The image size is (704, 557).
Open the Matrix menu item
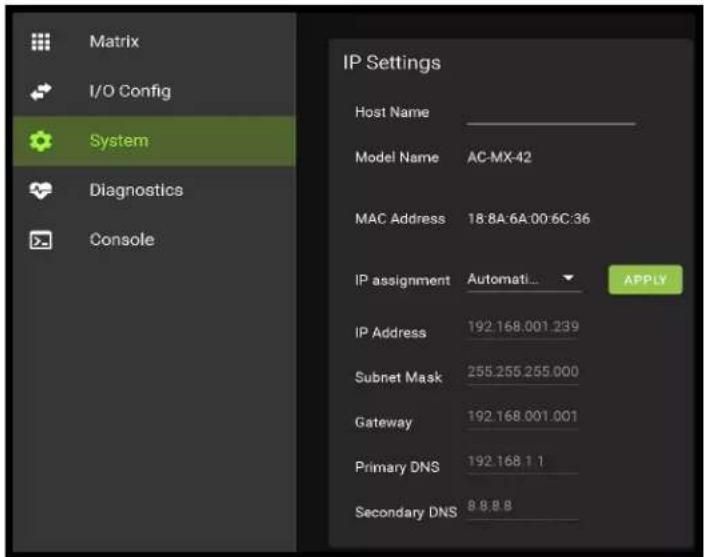pyautogui.click(x=154, y=42)
